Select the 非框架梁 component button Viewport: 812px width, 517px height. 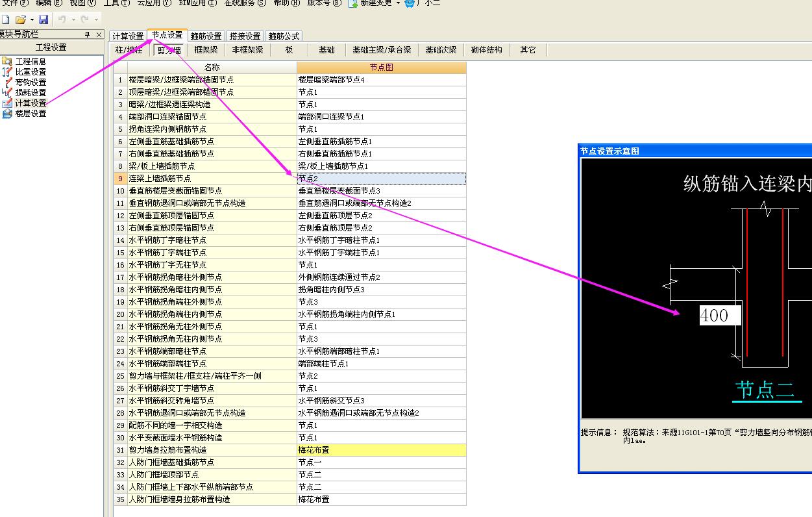(247, 50)
